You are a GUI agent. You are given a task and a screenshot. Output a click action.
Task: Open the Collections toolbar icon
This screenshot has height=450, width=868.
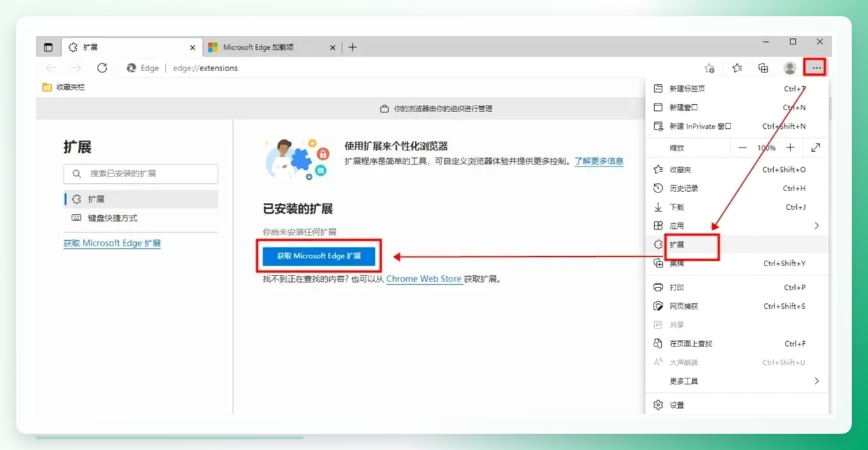pos(763,68)
